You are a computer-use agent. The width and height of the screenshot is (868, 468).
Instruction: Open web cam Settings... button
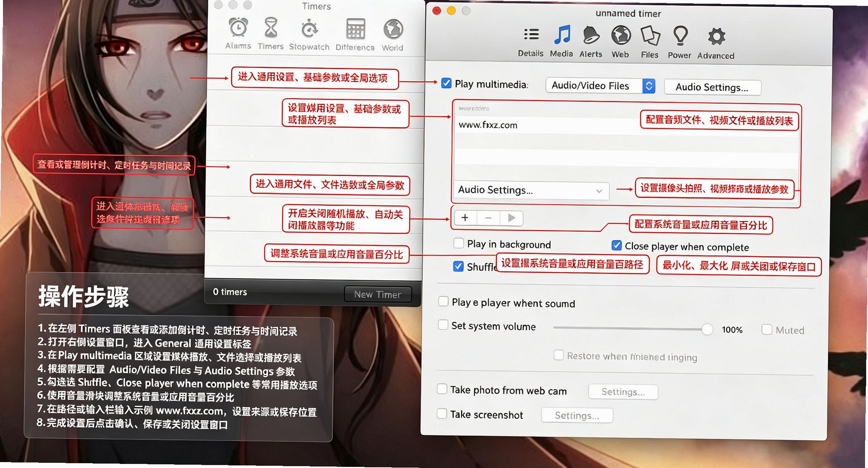coord(623,392)
